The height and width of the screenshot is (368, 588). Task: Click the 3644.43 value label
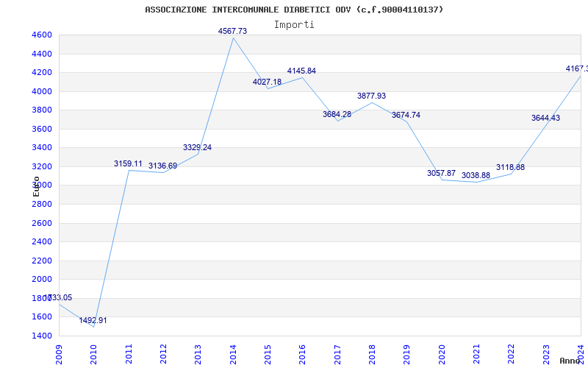coord(545,118)
